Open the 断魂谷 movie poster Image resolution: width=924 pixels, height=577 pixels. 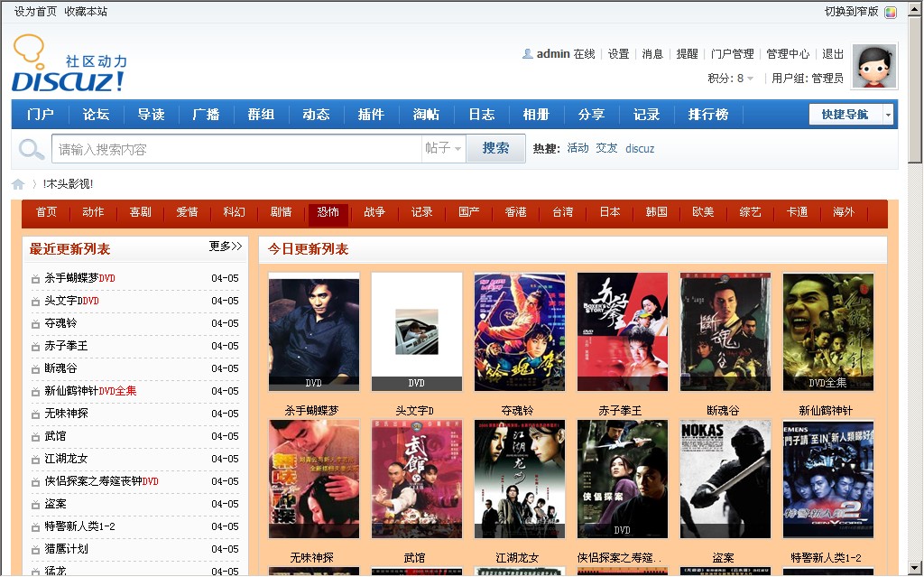[x=725, y=332]
